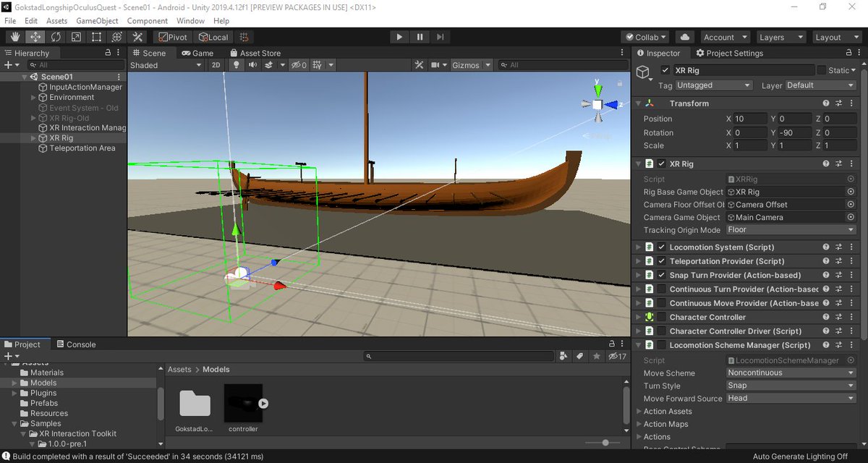Viewport: 868px width, 463px height.
Task: Open the Component menu
Action: [x=148, y=21]
